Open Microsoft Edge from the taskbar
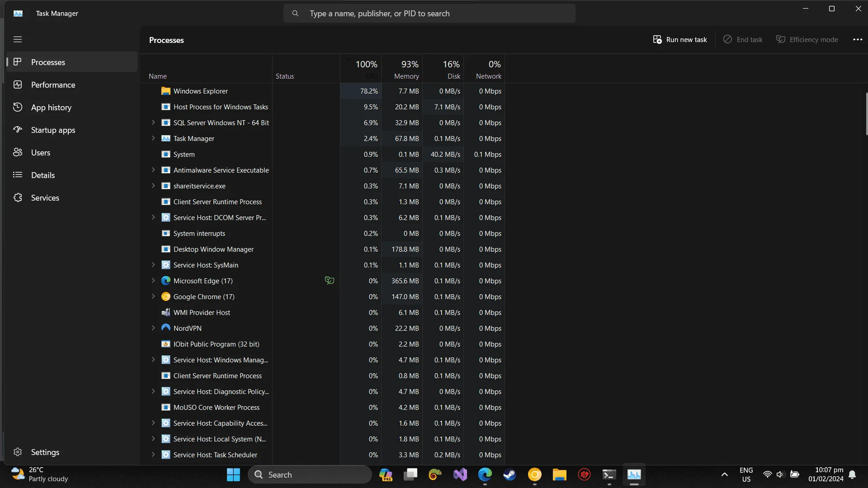Viewport: 868px width, 488px height. [x=485, y=475]
